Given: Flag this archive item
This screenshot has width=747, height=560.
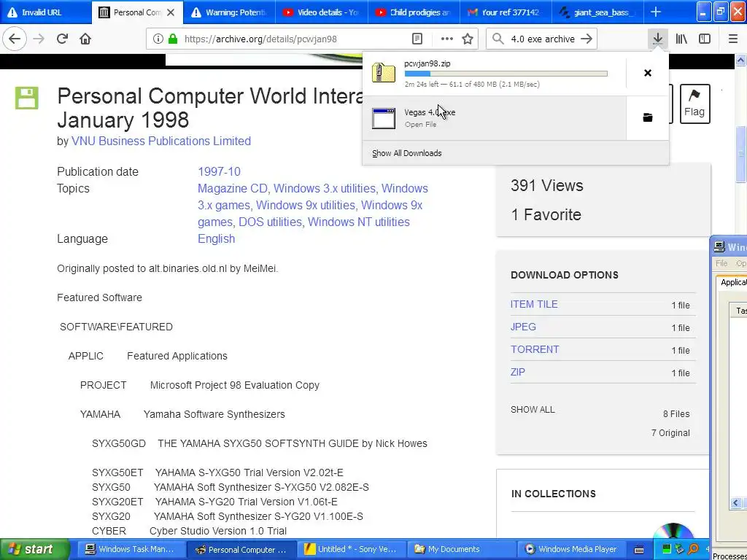Looking at the screenshot, I should click(x=694, y=104).
